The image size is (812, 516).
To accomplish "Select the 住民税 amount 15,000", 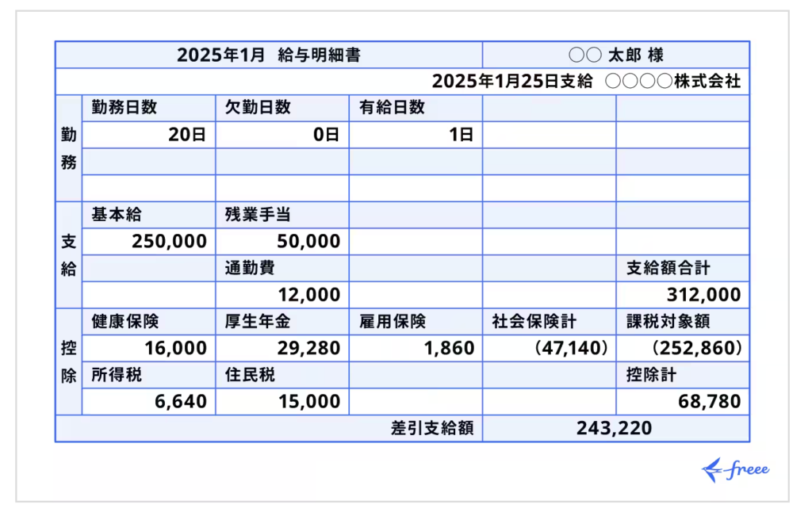I will (308, 402).
